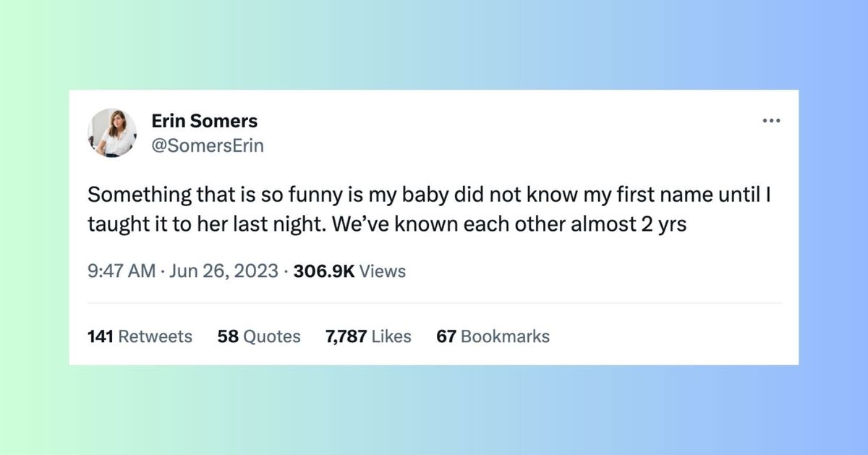Image resolution: width=868 pixels, height=455 pixels.
Task: Open the 67 Bookmarks count
Action: pyautogui.click(x=492, y=336)
